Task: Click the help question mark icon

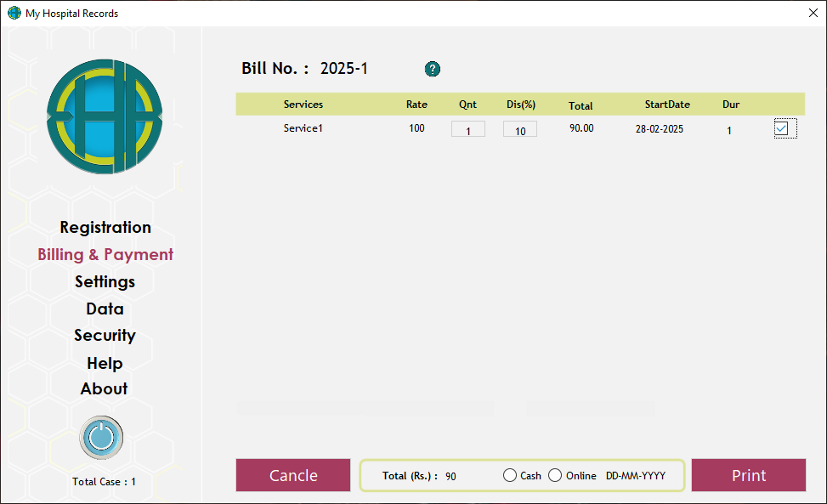Action: tap(433, 69)
